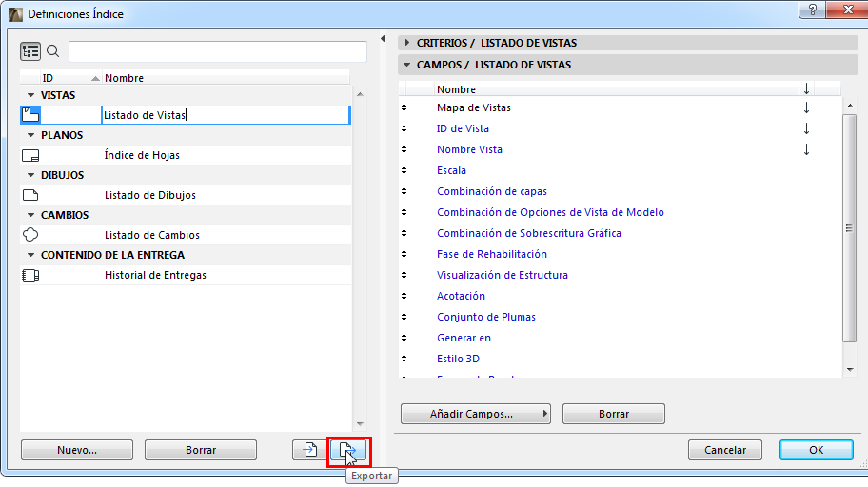The image size is (868, 487).
Task: Toggle sort arrow for ID de Vista
Action: click(806, 128)
